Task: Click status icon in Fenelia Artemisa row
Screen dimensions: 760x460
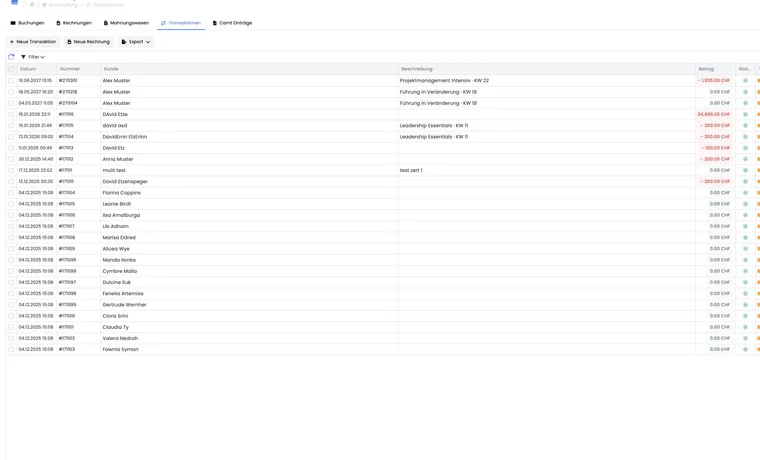Action: coord(745,293)
